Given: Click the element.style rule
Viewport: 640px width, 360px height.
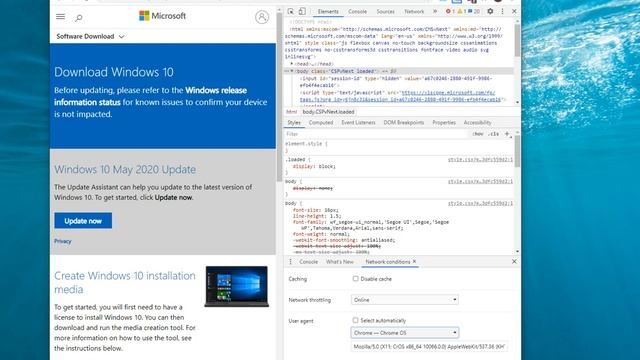Looking at the screenshot, I should point(307,144).
